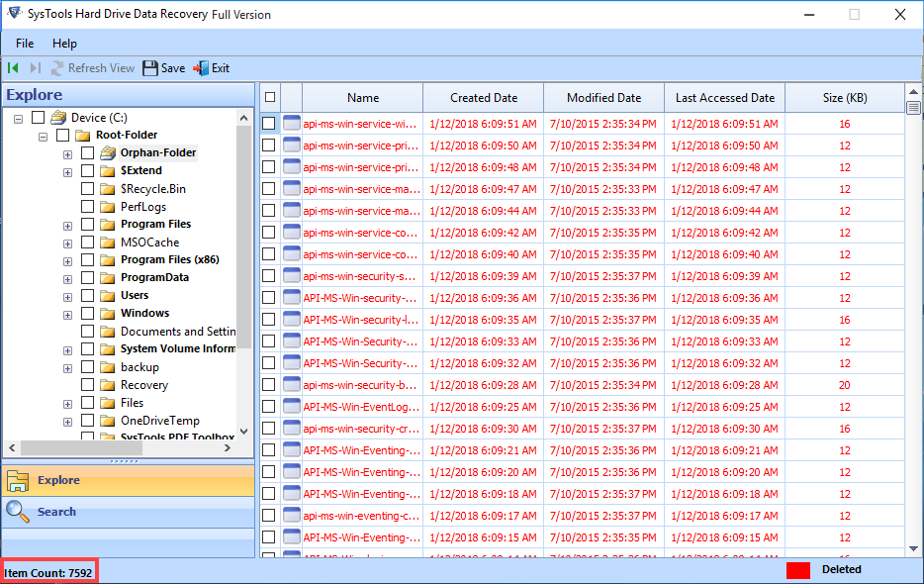The width and height of the screenshot is (924, 584).
Task: Click the Save toolbar label
Action: tap(173, 68)
